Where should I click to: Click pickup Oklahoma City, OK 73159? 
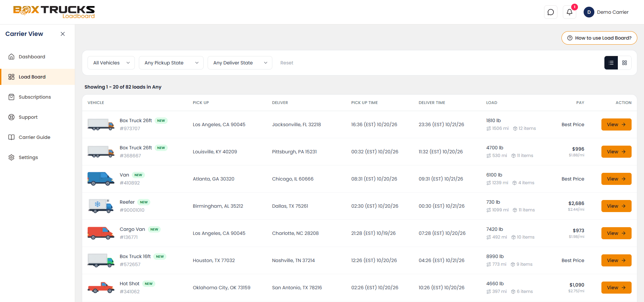pyautogui.click(x=221, y=288)
